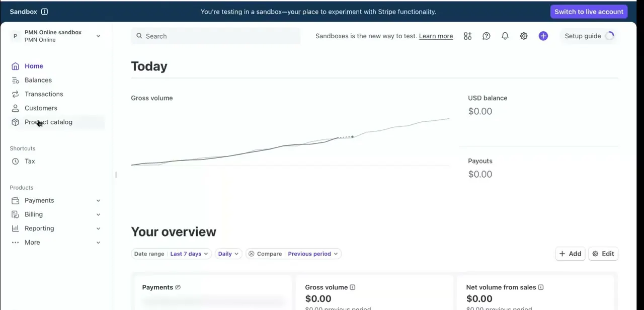Screen dimensions: 644x310
Task: Open the help question mark icon
Action: (487, 36)
